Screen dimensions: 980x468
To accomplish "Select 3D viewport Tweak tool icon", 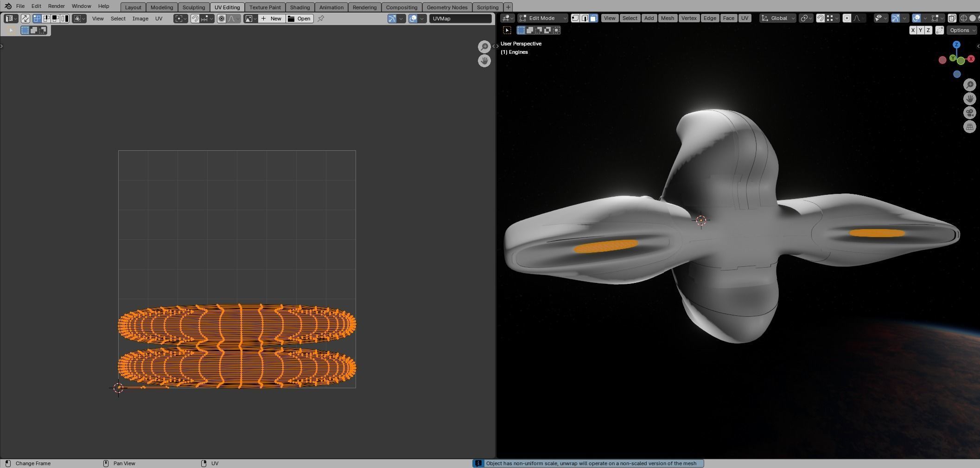I will [x=507, y=30].
